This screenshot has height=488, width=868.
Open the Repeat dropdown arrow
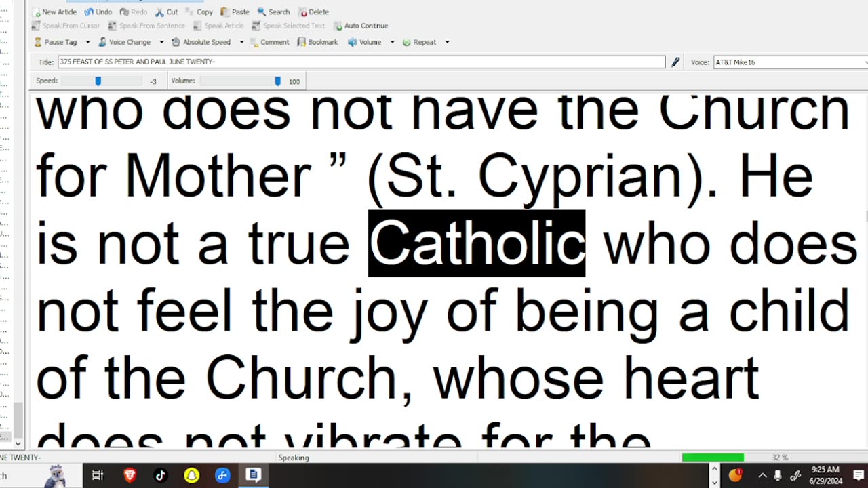[x=447, y=42]
